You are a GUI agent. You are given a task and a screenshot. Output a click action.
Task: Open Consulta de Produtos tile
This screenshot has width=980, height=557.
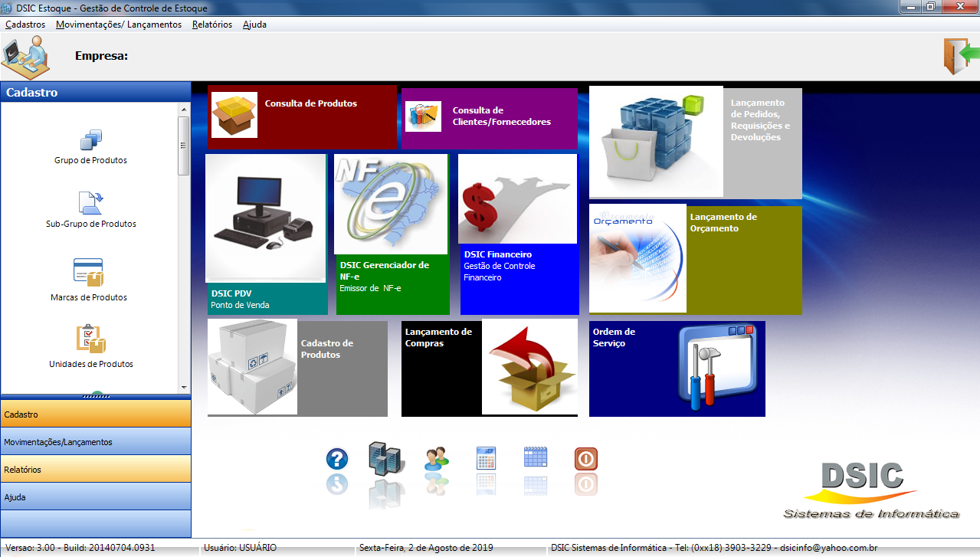coord(302,117)
